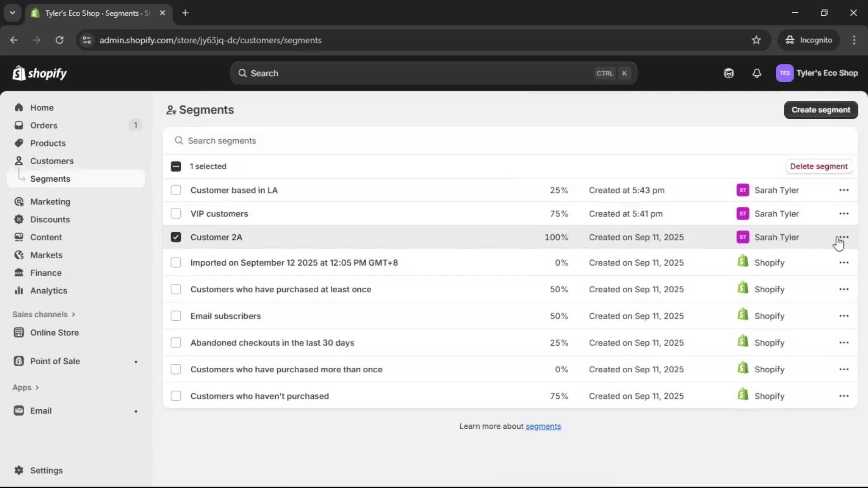Uncheck the Customer 2A segment checkbox

click(176, 237)
